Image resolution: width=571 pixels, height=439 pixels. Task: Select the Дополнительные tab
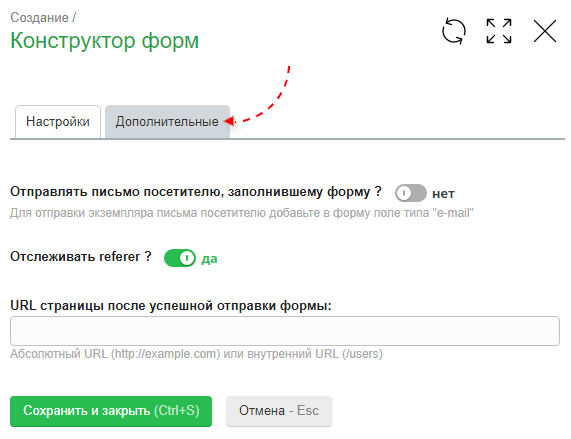click(167, 122)
